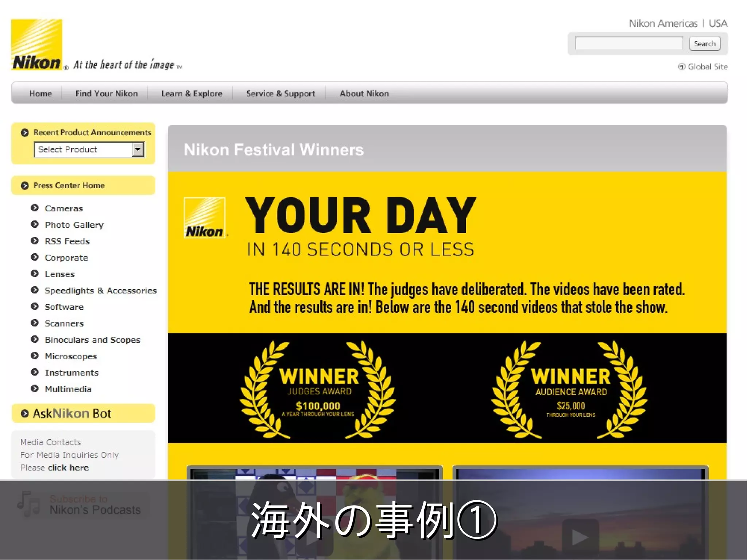
Task: Open the About Nikon menu
Action: (364, 93)
